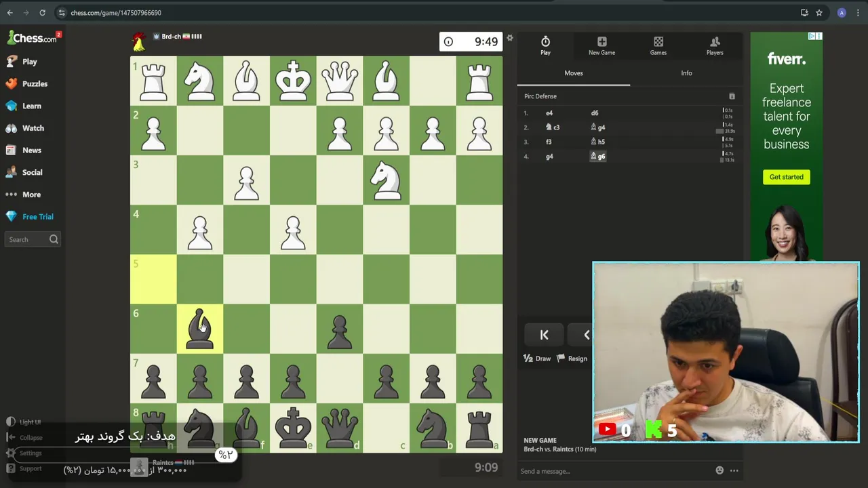Screen dimensions: 868x488
Task: Click the browser address bar URL
Action: point(116,13)
